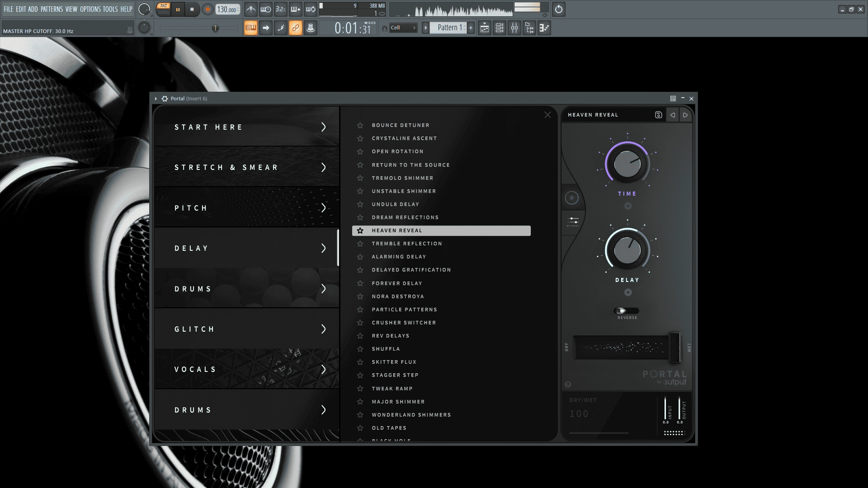Screen dimensions: 868x488
Task: Expand the VOCALS preset category
Action: click(247, 369)
